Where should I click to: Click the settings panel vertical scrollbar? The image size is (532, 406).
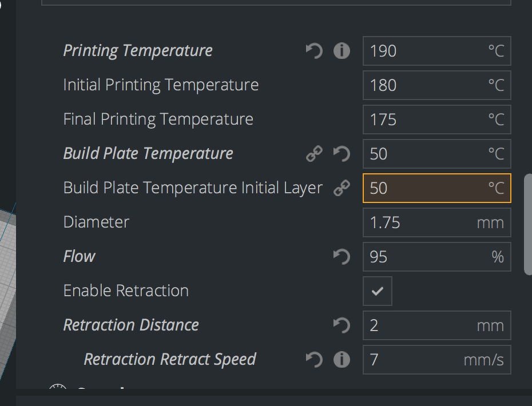(528, 224)
